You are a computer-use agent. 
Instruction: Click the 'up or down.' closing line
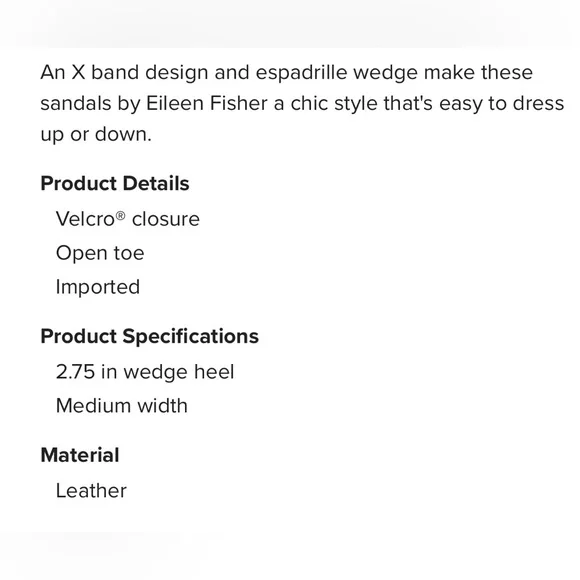pyautogui.click(x=96, y=134)
